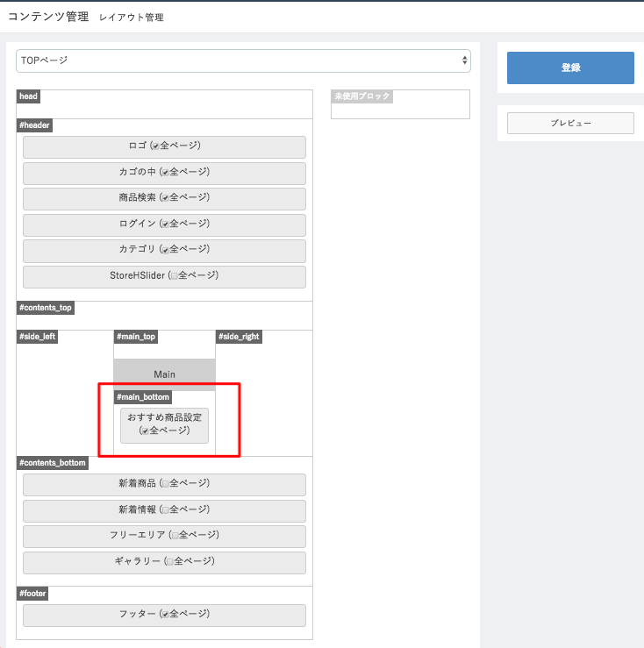Click the gray Main area
644x648 pixels.
tap(164, 374)
